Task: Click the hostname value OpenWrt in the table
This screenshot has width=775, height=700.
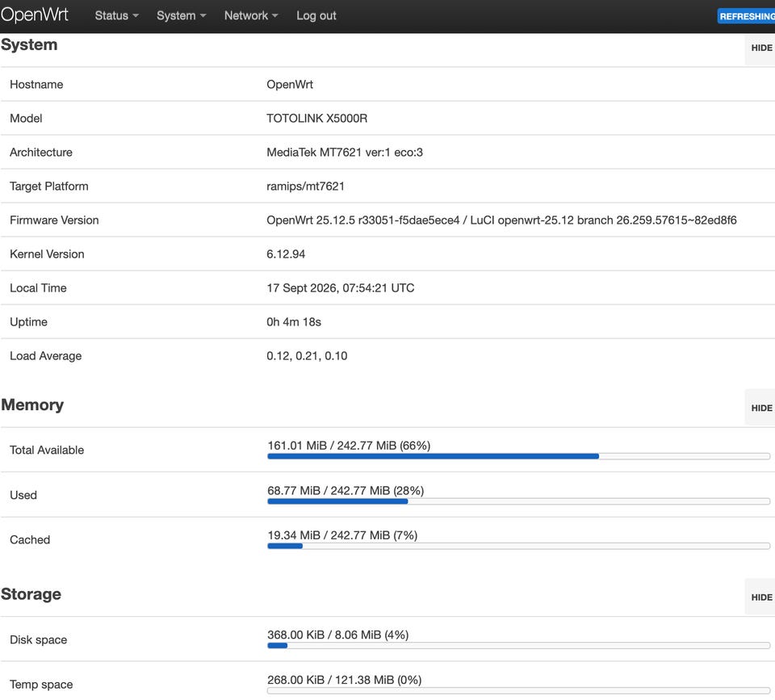Action: (x=290, y=85)
